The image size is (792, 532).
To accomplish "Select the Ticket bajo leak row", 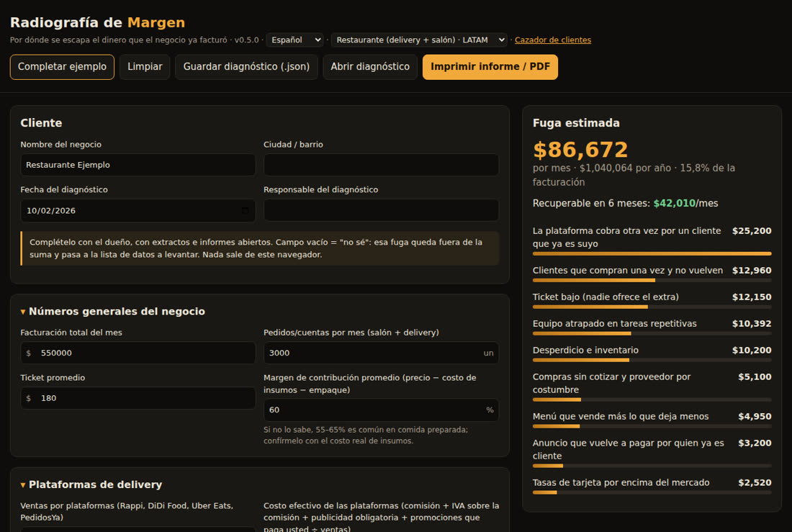I will pos(652,299).
